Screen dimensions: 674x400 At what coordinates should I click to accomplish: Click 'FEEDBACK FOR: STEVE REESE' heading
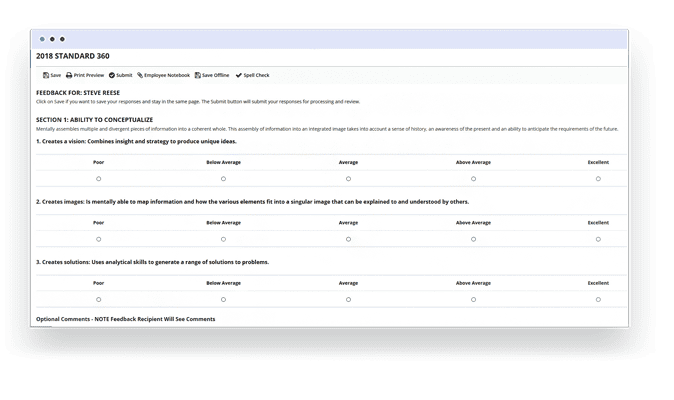coord(78,93)
